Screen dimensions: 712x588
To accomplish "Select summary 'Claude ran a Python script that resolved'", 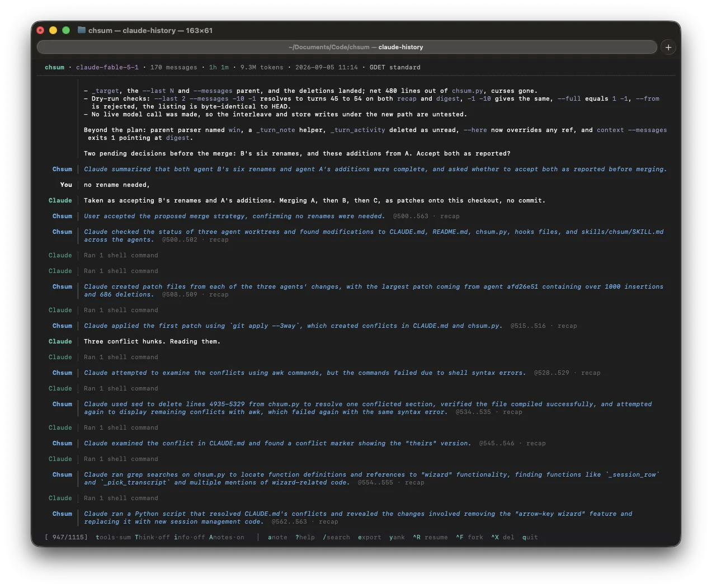I will pos(358,518).
